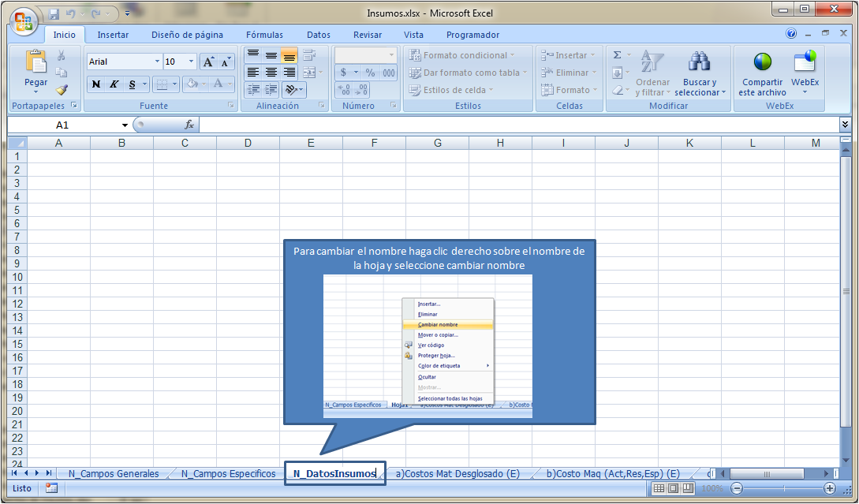The image size is (859, 504).
Task: Toggle underline S formatting
Action: click(132, 84)
